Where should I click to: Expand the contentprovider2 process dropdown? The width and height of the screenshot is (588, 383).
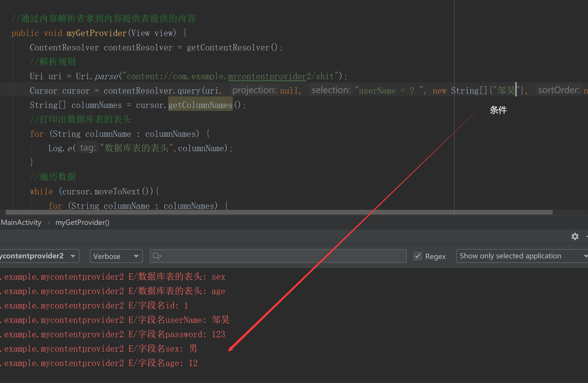click(39, 256)
